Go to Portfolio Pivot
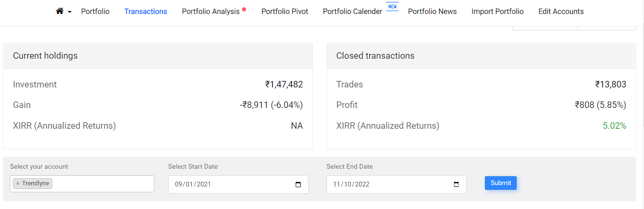Screen dimensions: 644x209 click(285, 11)
